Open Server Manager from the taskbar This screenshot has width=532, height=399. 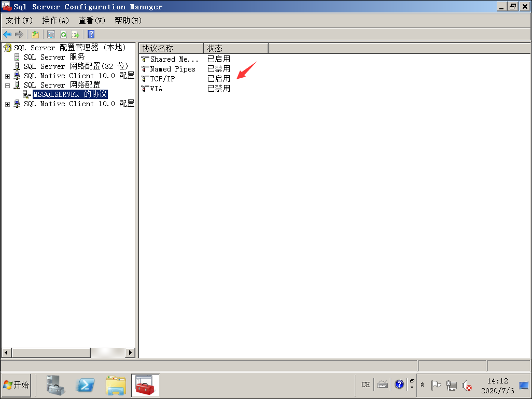pyautogui.click(x=55, y=385)
